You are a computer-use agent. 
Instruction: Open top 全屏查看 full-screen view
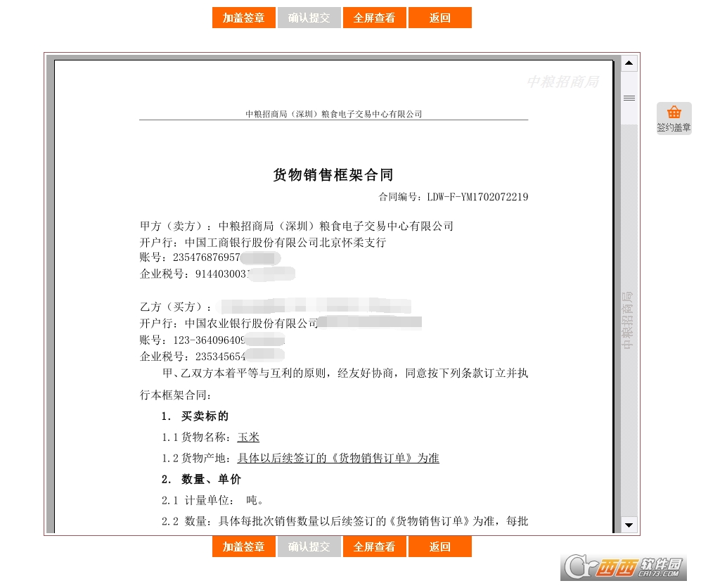click(374, 18)
